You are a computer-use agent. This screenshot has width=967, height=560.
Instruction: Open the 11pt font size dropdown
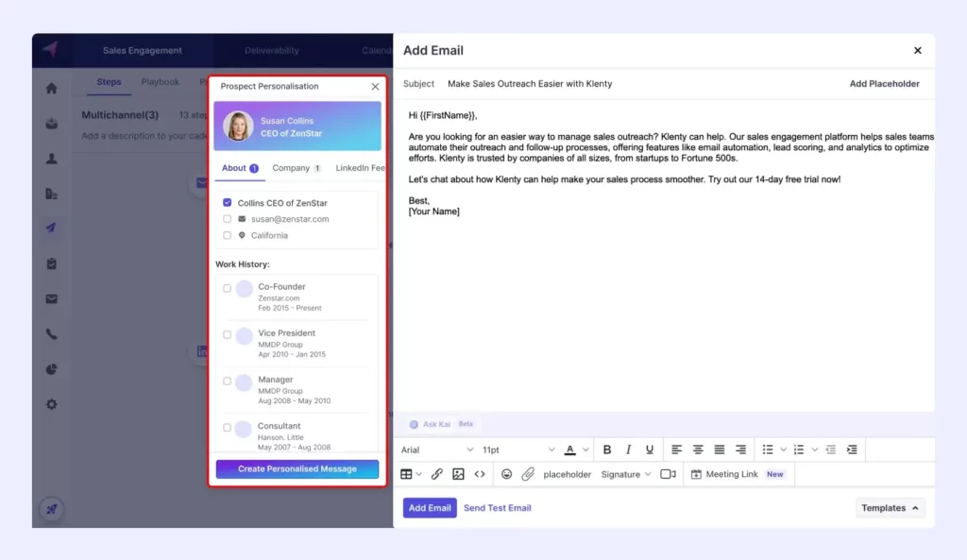[x=518, y=450]
